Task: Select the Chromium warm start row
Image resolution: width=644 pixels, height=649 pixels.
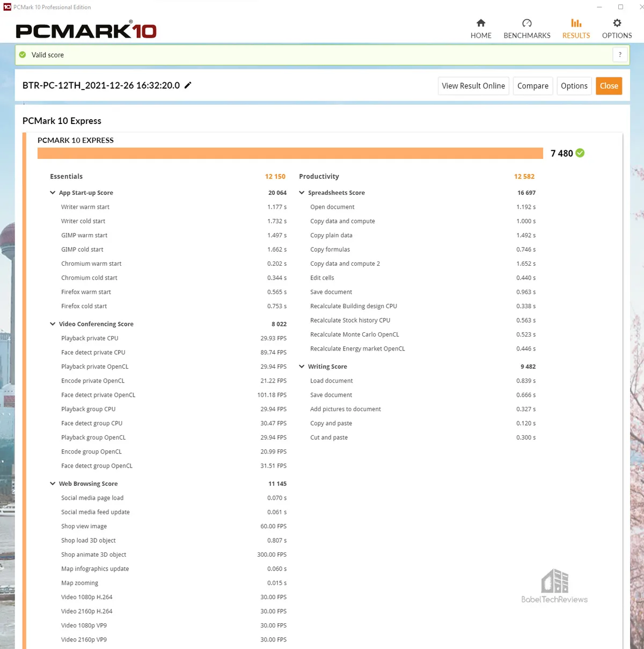Action: tap(174, 264)
